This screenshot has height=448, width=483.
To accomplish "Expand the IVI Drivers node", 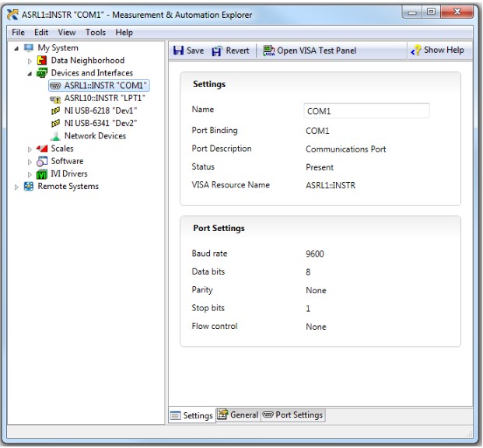I will coord(30,175).
